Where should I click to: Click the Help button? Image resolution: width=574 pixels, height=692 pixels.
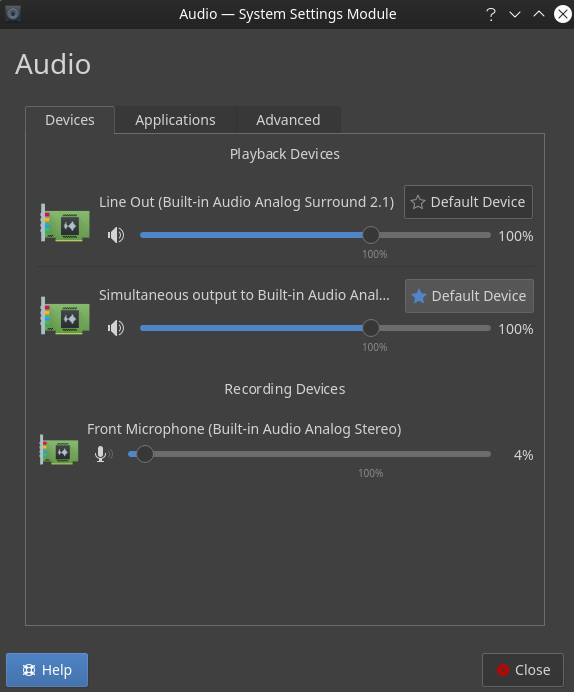47,670
